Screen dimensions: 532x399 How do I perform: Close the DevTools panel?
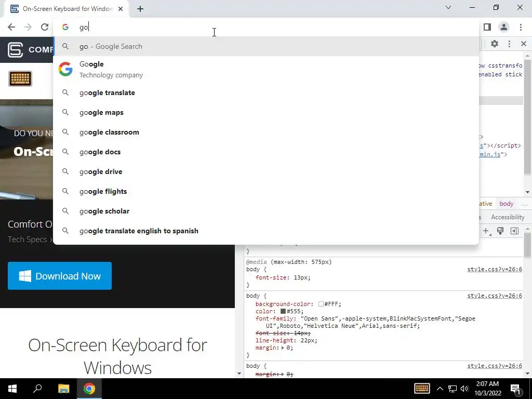[524, 44]
